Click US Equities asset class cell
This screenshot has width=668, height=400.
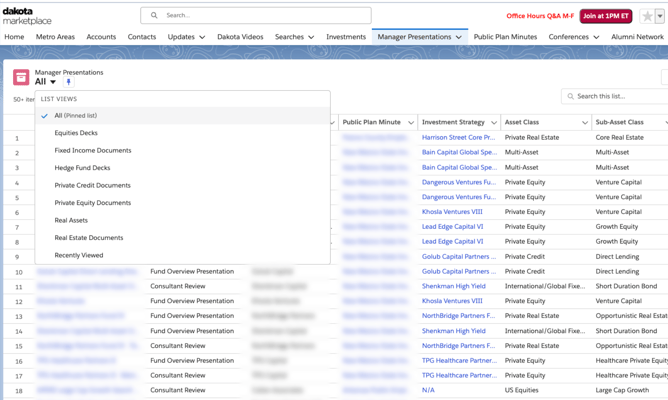(x=521, y=390)
